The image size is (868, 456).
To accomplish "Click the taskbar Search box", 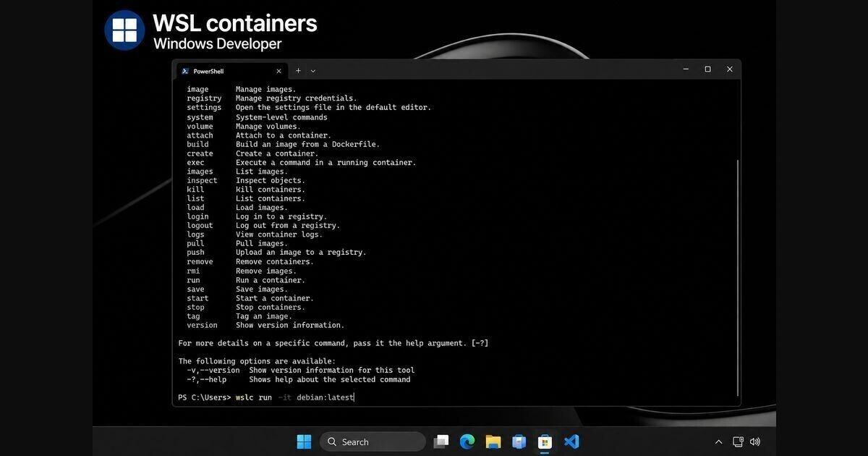I will 373,442.
